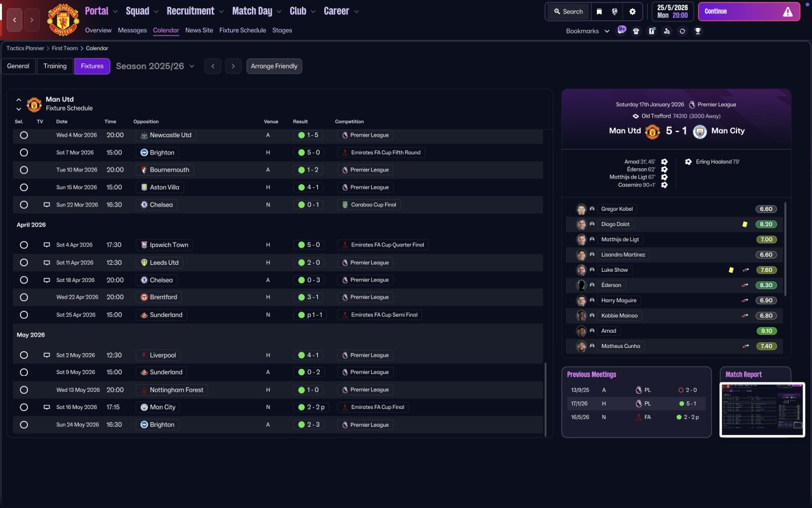Click the substitution icon on Luke Shaw's row
Viewport: 812px width, 508px height.
(x=746, y=270)
